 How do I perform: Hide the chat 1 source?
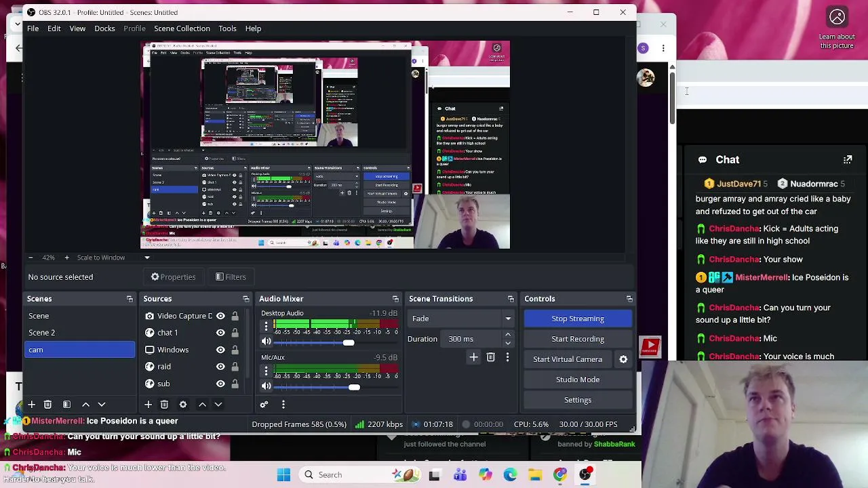(220, 333)
